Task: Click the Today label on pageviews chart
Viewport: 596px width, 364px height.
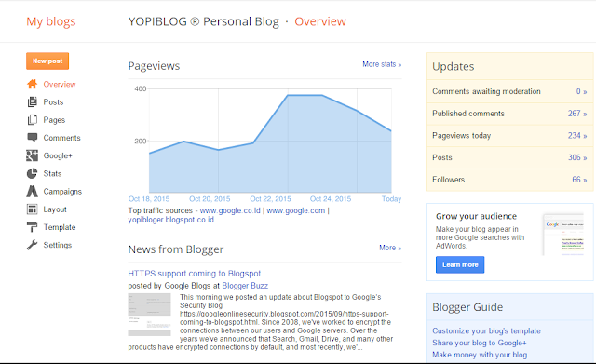Action: point(391,199)
